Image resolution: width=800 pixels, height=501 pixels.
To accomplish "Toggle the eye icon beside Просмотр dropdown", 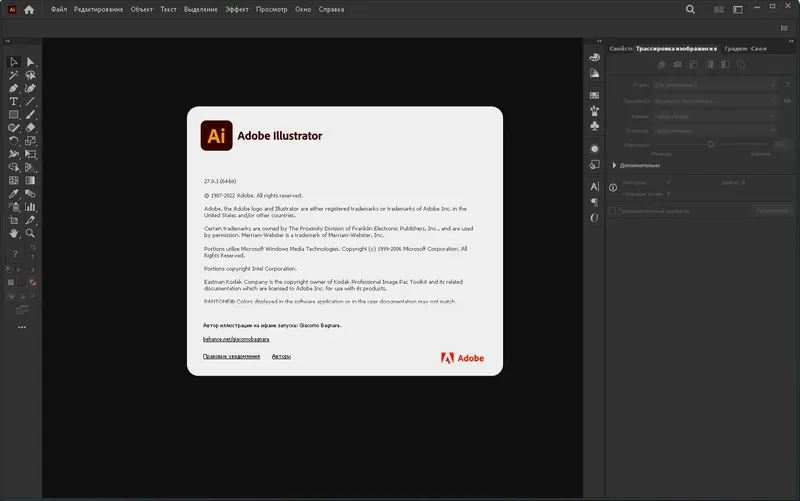I will pos(787,101).
